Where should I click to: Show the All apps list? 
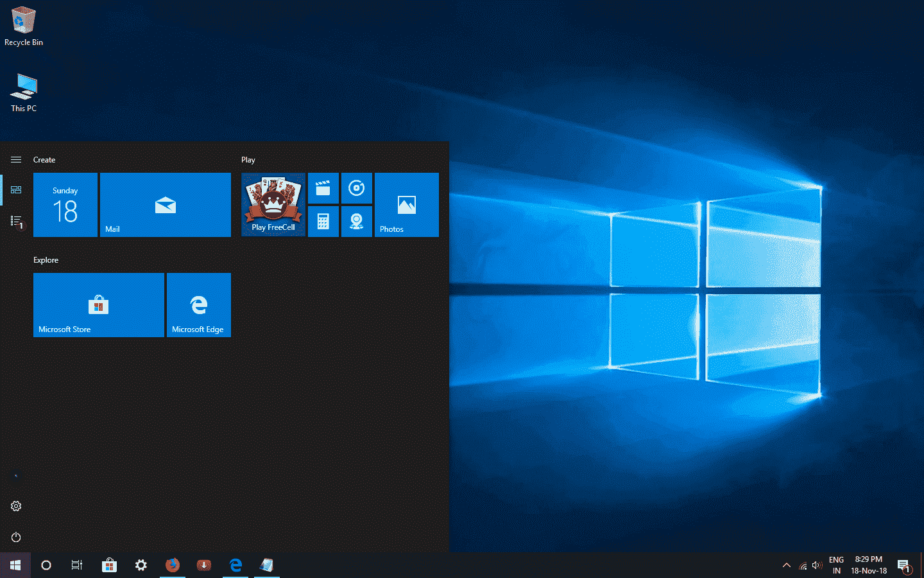[x=16, y=222]
